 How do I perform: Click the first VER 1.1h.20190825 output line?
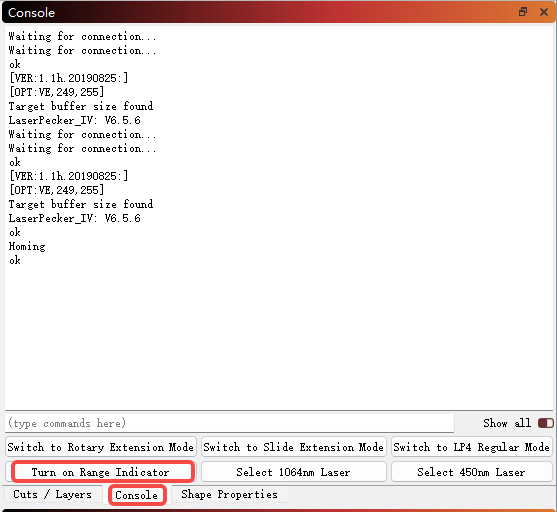68,78
